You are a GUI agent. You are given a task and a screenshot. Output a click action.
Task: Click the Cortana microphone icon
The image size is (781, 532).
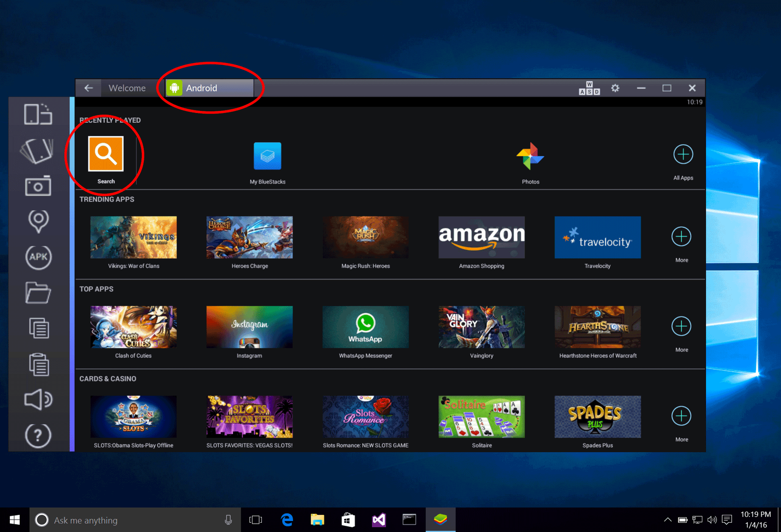click(228, 520)
